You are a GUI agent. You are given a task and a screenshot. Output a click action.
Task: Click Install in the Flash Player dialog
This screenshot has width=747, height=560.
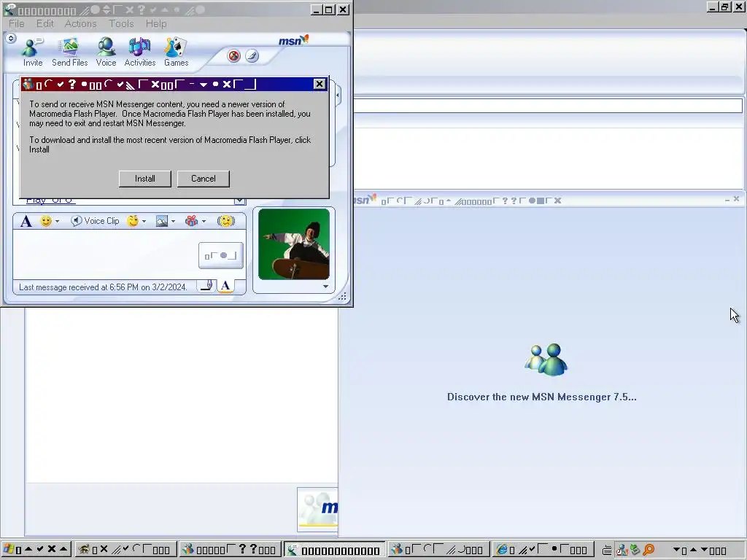pos(145,179)
